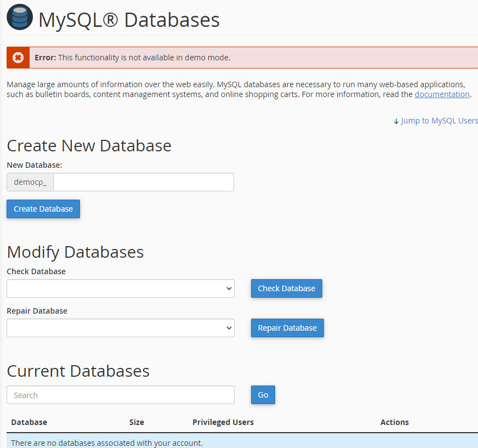Open the Repair Database dropdown list
The image size is (478, 448).
point(120,328)
